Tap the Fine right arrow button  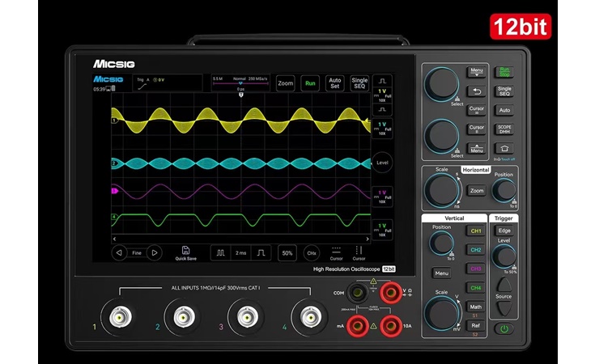point(155,253)
